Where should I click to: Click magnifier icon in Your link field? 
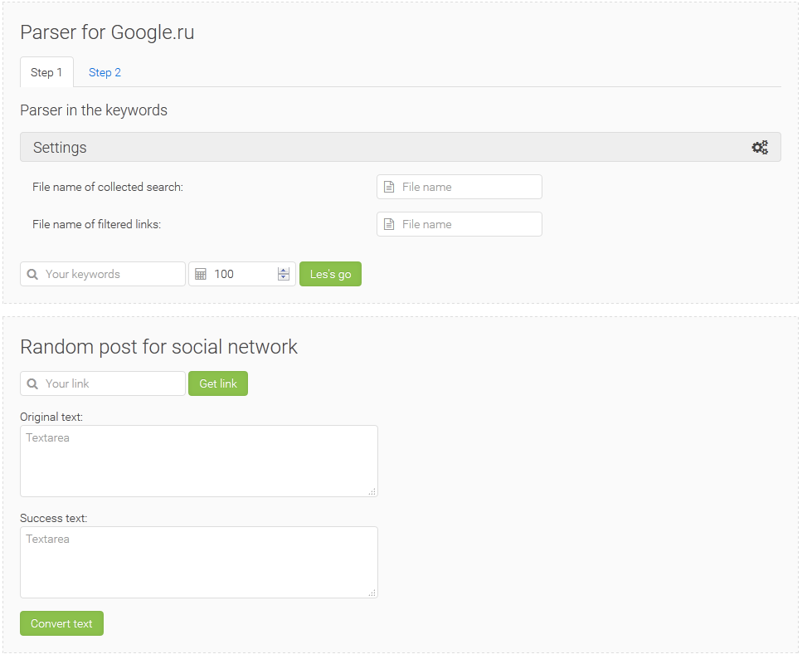(32, 384)
